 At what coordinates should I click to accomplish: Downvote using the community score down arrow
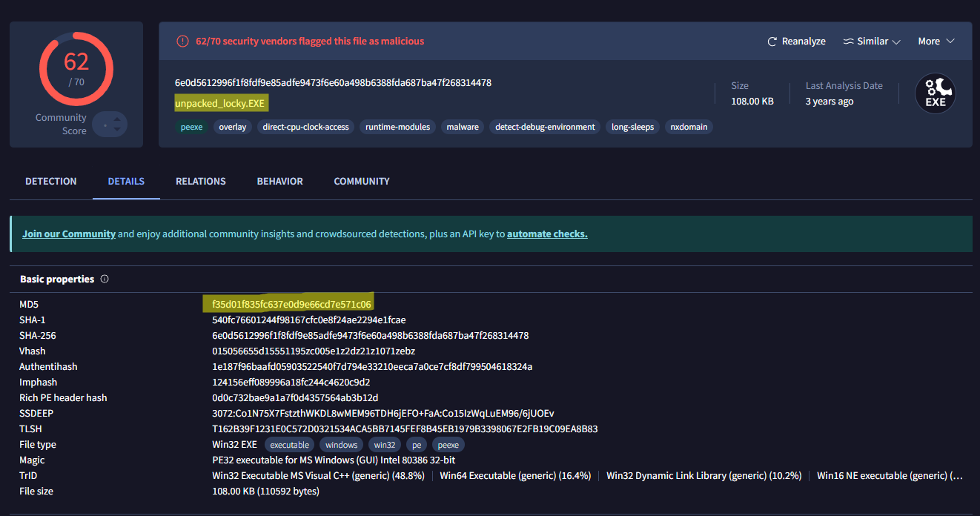pos(117,130)
